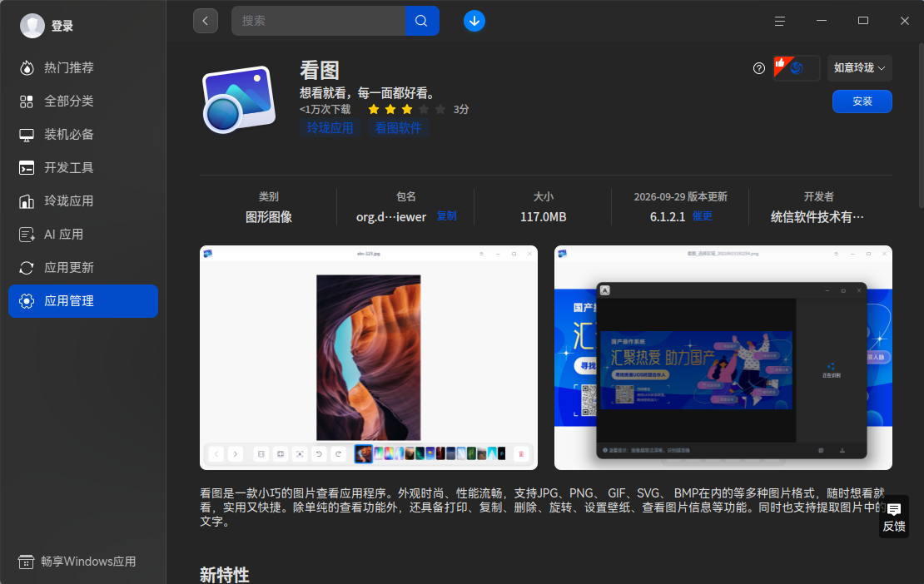Click the vertical scrollbar on the right
This screenshot has height=584, width=924.
coord(921,125)
